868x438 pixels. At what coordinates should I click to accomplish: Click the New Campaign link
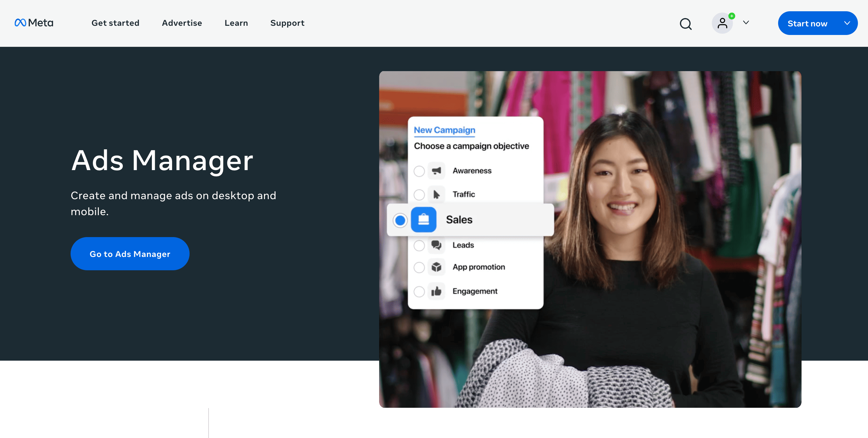point(444,130)
